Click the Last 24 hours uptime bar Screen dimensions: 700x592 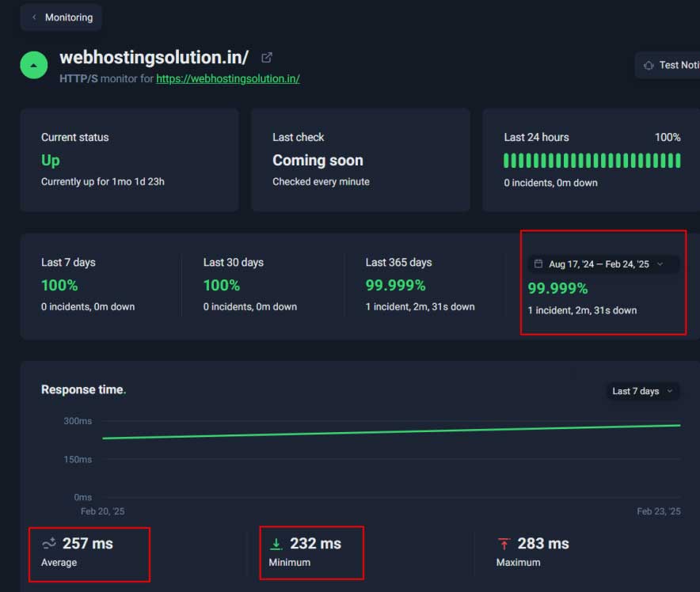[592, 161]
